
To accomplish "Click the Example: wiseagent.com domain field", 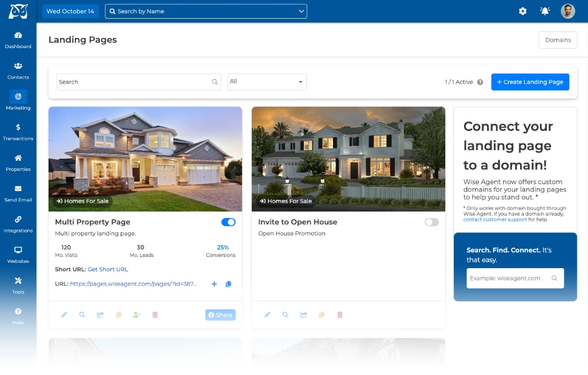I will point(515,278).
